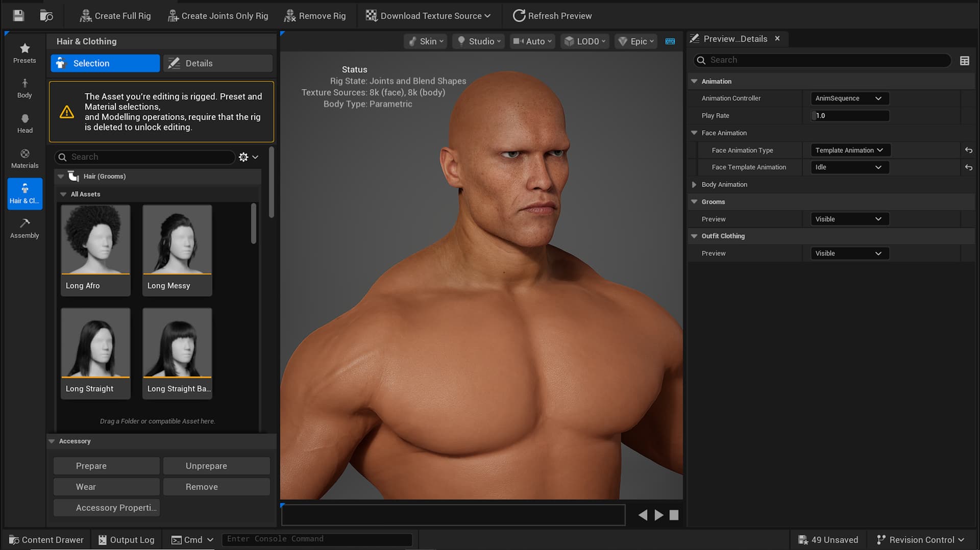Open Outfit Clothing Preview visibility dropdown
The height and width of the screenshot is (550, 980).
coord(849,253)
